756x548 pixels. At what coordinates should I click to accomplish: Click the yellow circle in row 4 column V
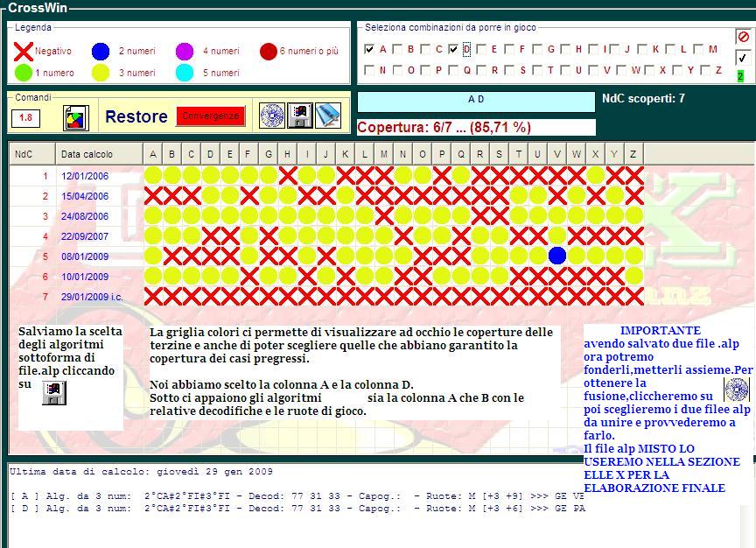[557, 235]
